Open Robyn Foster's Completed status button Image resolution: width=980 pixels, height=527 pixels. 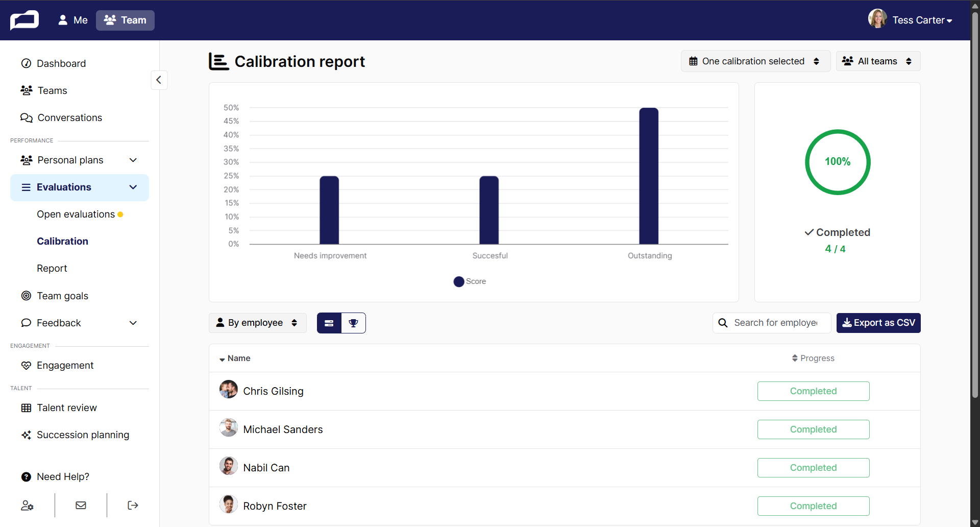tap(814, 506)
